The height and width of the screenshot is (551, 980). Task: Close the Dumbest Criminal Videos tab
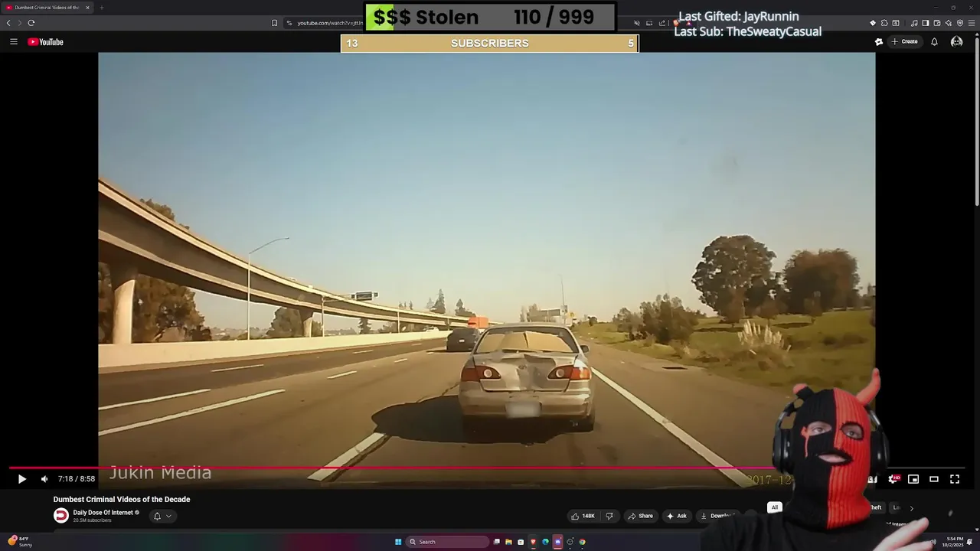click(87, 8)
